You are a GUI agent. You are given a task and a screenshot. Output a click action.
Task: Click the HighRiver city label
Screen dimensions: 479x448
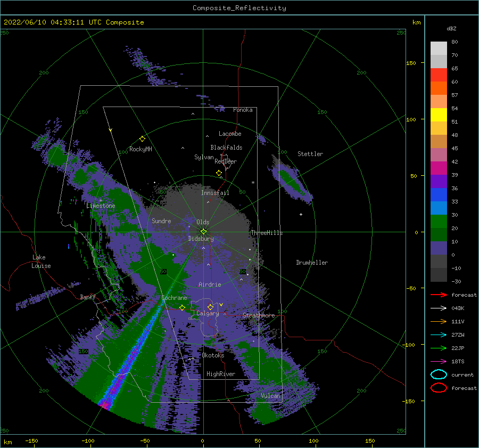pyautogui.click(x=221, y=374)
